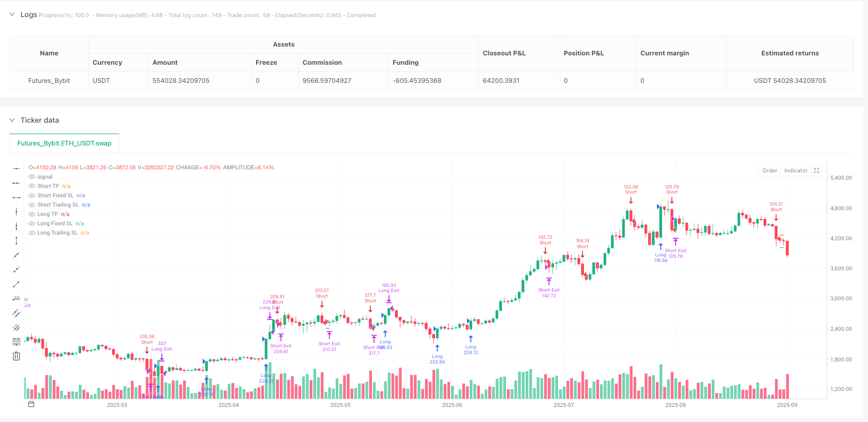Click the Futures_Bybit row name cell
This screenshot has width=868, height=422.
point(49,81)
